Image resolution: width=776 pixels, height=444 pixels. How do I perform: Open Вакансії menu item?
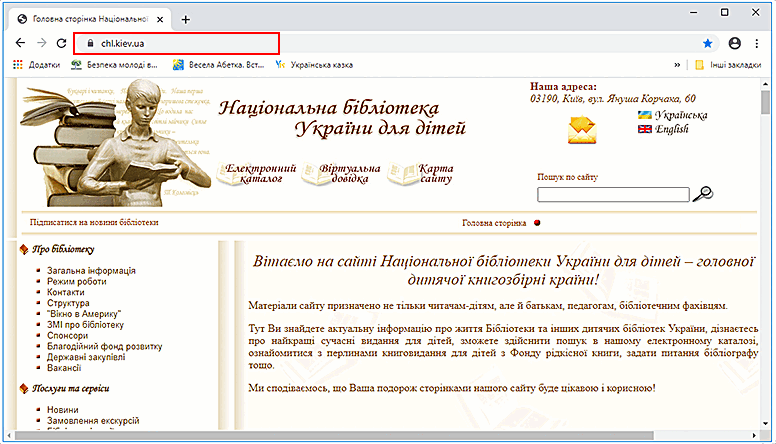[x=64, y=368]
